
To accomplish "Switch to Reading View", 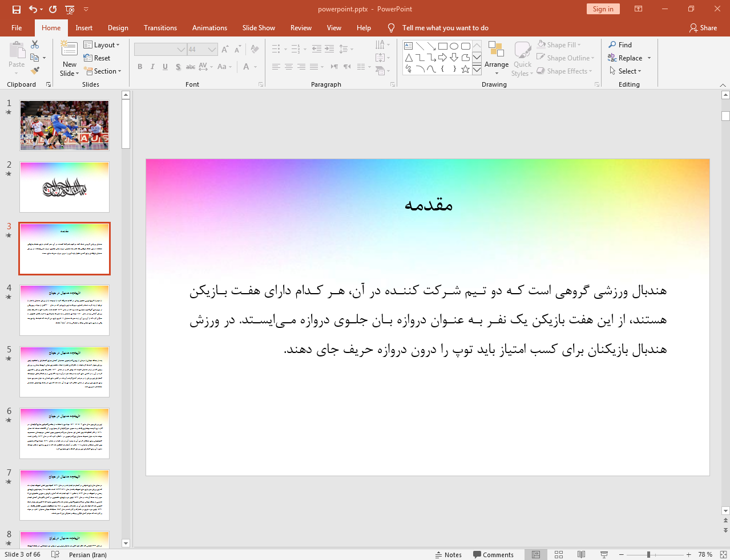I will tap(581, 554).
